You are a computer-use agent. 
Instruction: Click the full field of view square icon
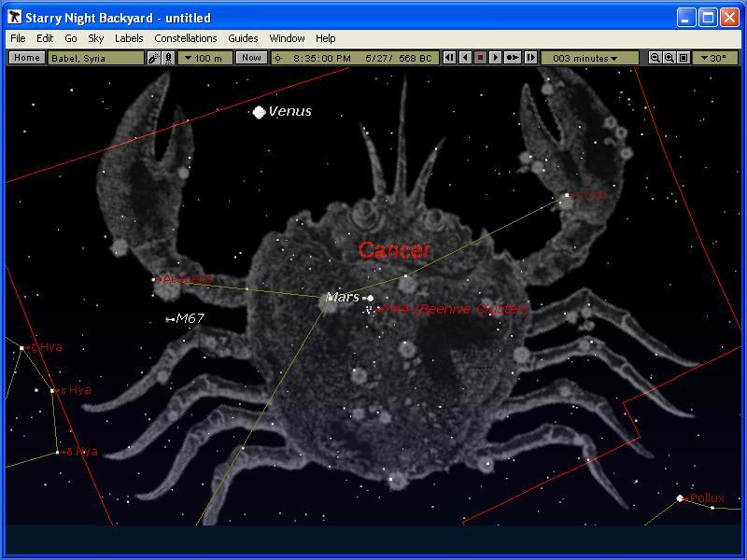[x=684, y=58]
